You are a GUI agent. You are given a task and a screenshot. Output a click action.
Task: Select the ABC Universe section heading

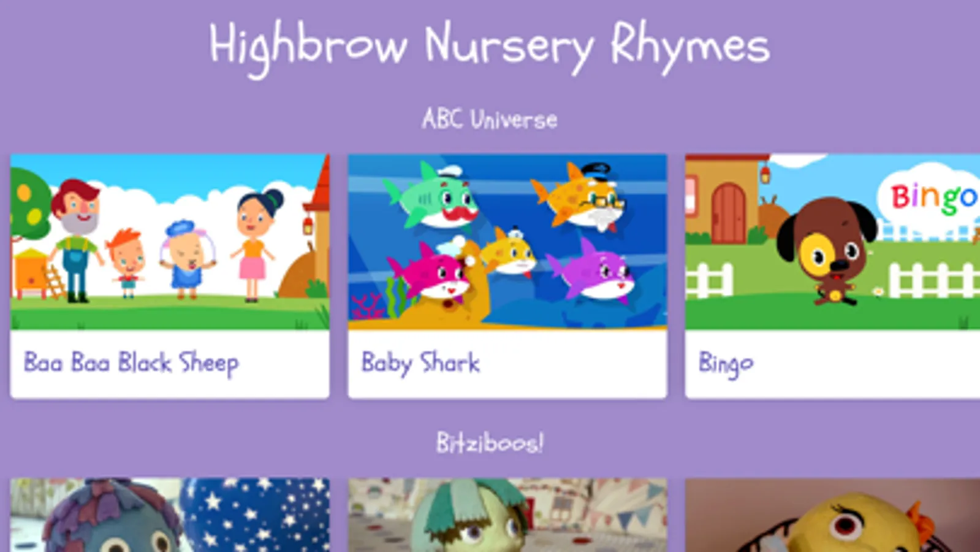tap(490, 119)
